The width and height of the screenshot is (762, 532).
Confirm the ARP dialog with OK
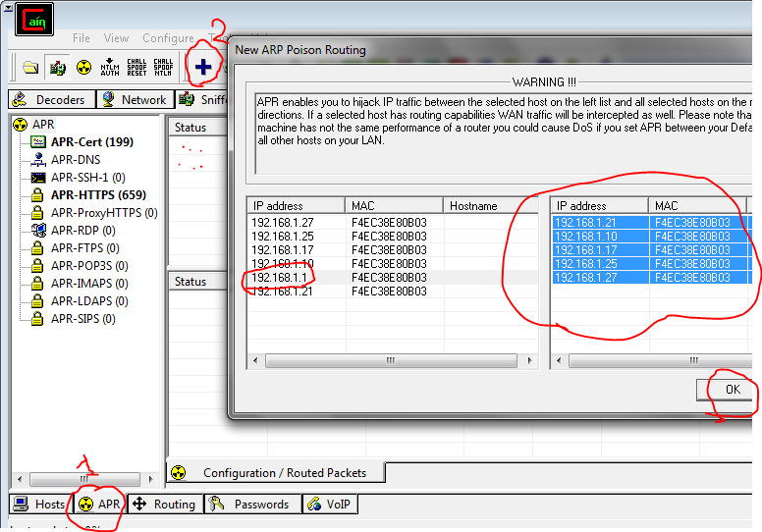coord(725,390)
